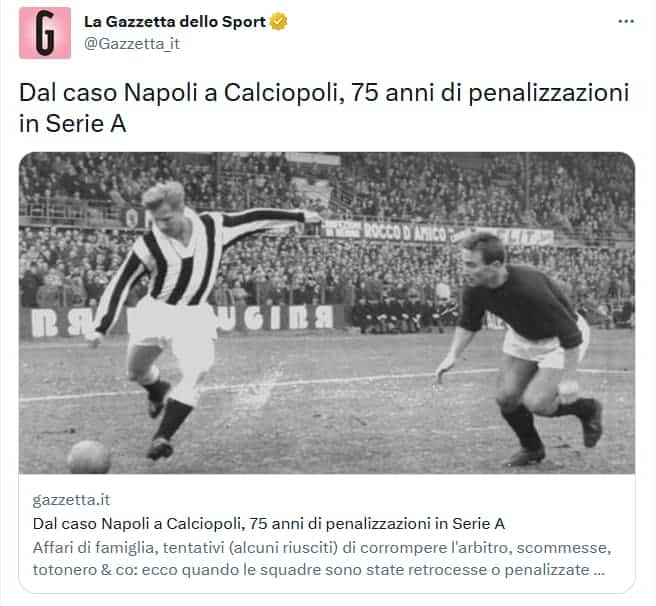The height and width of the screenshot is (606, 656).
Task: Click 'in Serie A' on the tweet's second line
Action: click(x=72, y=123)
